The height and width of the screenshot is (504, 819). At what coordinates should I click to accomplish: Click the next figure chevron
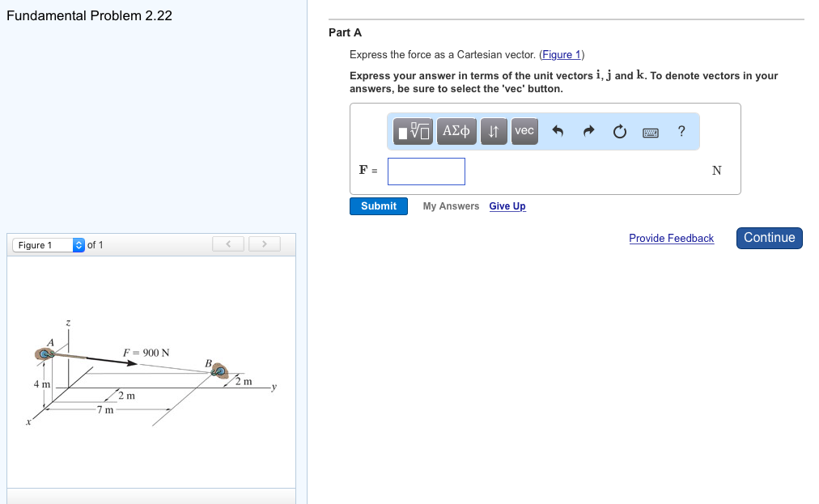coord(264,244)
